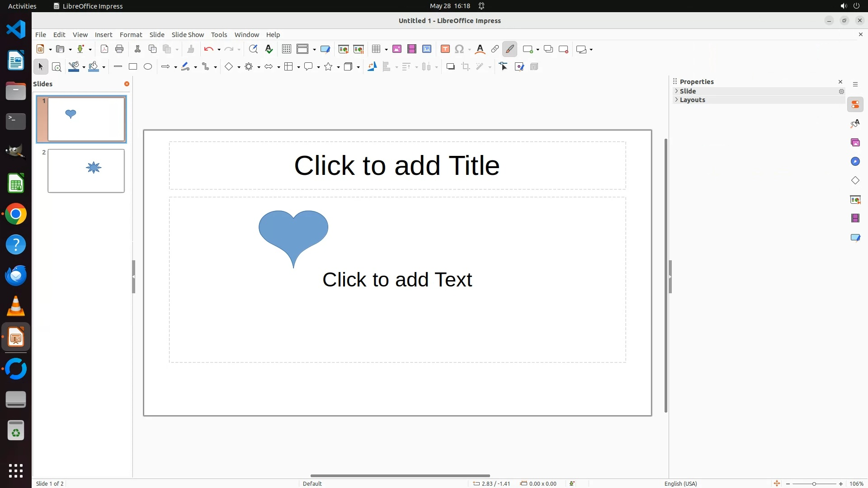Insert a text box from the toolbar
The height and width of the screenshot is (488, 868).
(x=445, y=49)
